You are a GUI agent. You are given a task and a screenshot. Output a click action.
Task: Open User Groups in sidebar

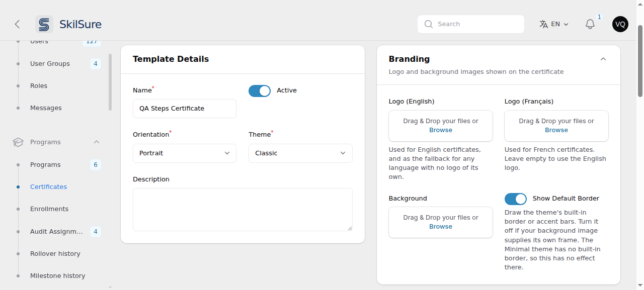point(50,64)
